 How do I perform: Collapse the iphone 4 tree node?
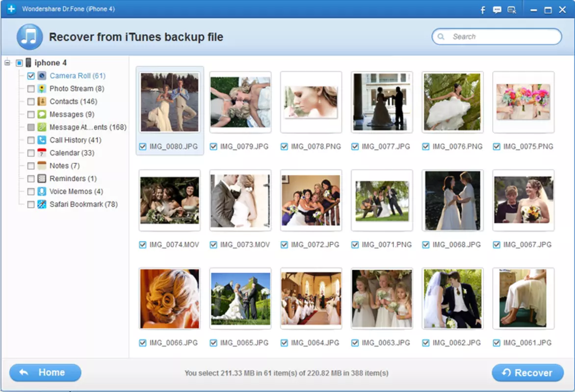(x=7, y=63)
